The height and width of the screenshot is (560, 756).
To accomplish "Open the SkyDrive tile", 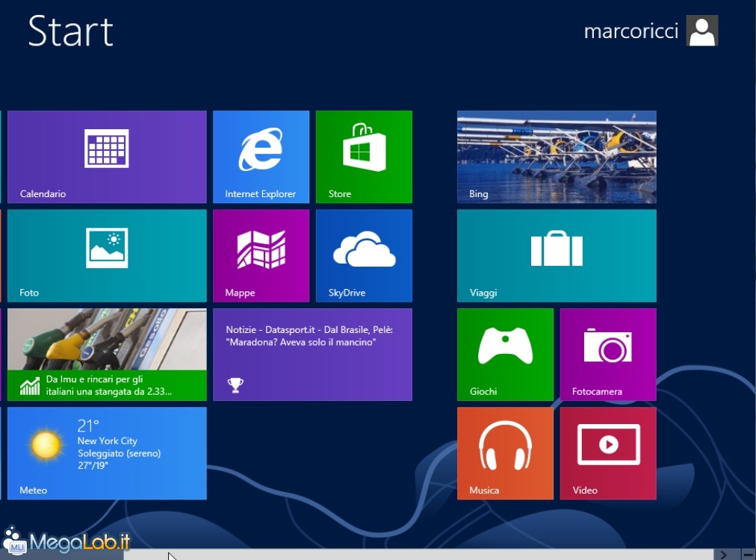I will (364, 255).
